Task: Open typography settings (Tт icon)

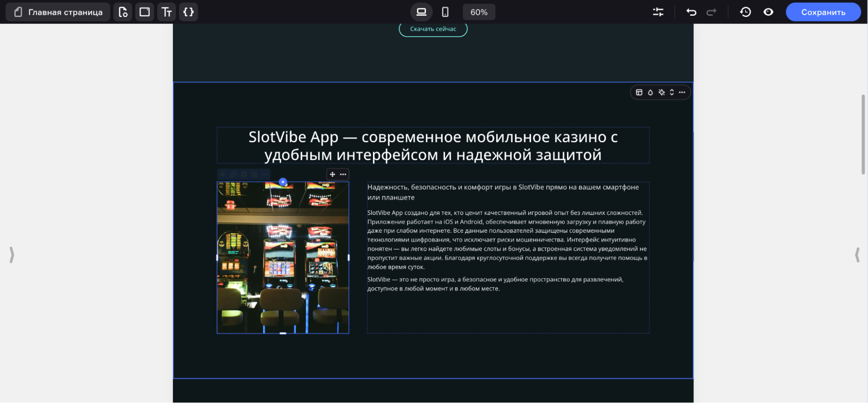Action: (x=166, y=12)
